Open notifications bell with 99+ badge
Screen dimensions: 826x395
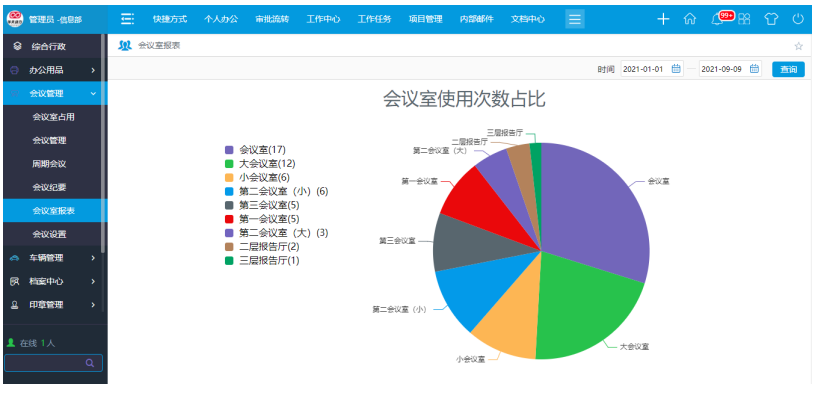tap(717, 19)
